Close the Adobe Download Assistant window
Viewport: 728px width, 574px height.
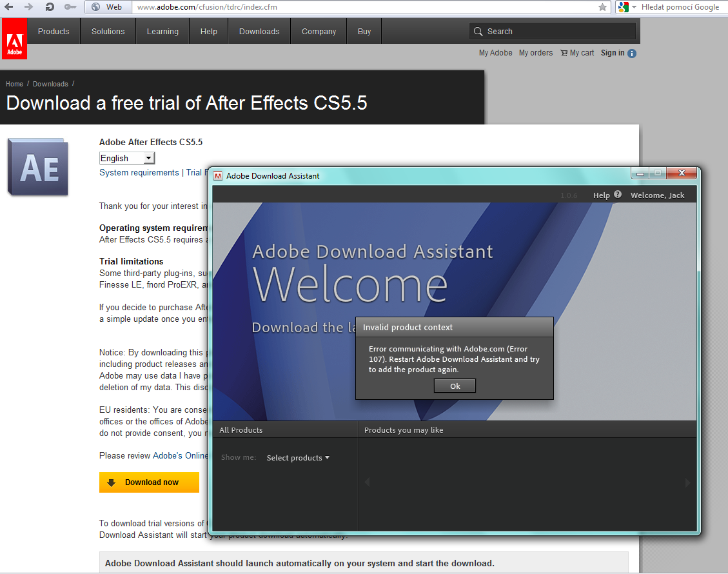[x=682, y=173]
